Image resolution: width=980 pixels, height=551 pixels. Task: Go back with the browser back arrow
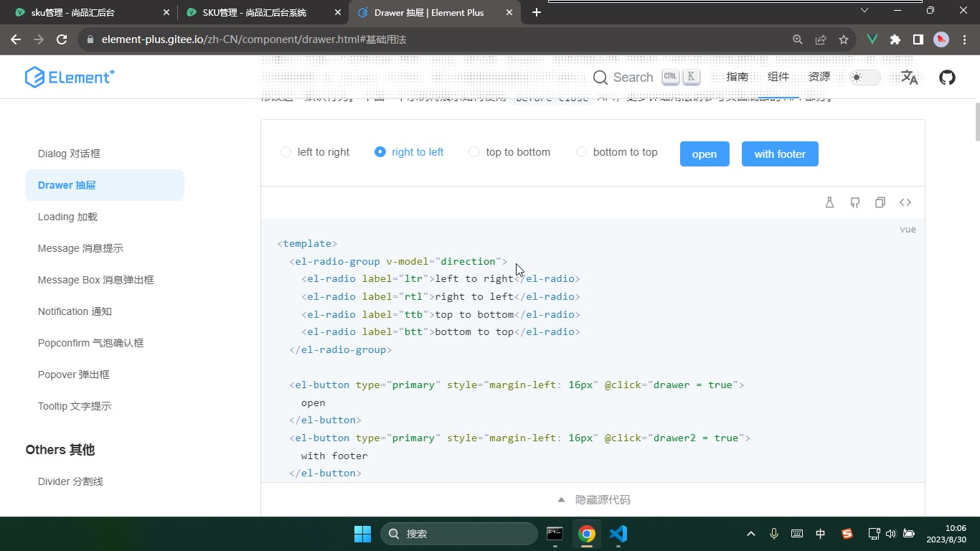(16, 39)
